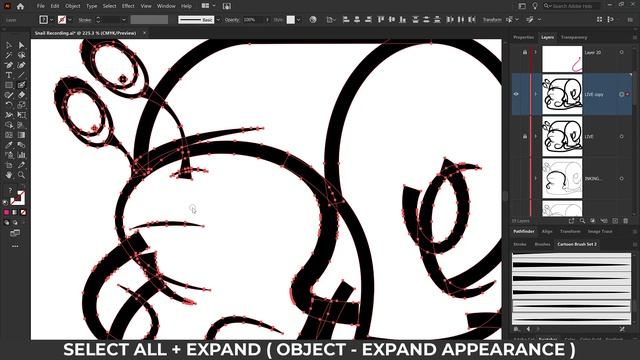The image size is (640, 360).
Task: Click the pink Color mode swatch
Action: click(6, 212)
